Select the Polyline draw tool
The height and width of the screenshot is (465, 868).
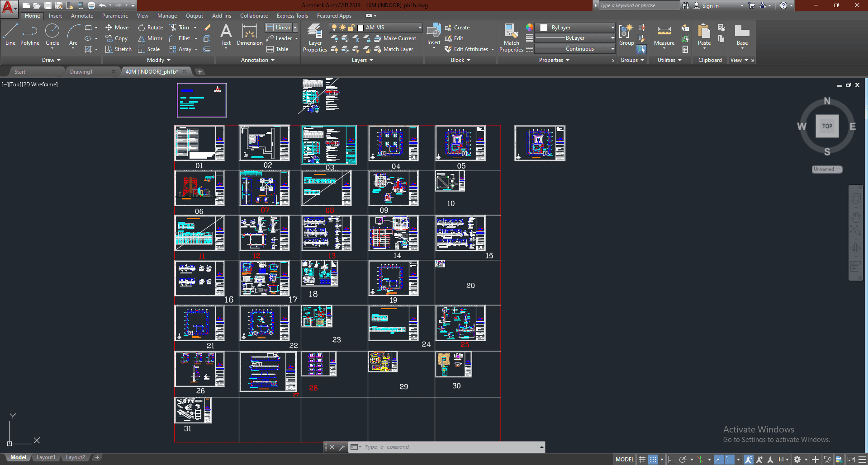coord(30,35)
